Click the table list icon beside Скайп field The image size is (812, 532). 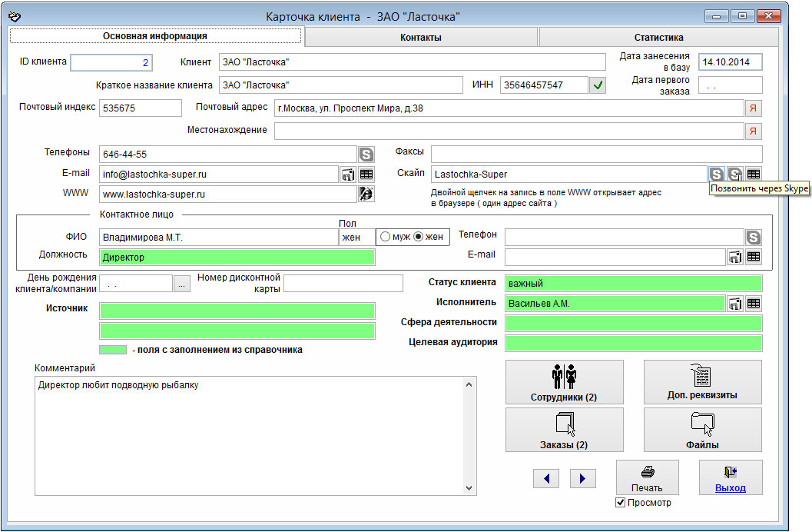click(x=754, y=175)
